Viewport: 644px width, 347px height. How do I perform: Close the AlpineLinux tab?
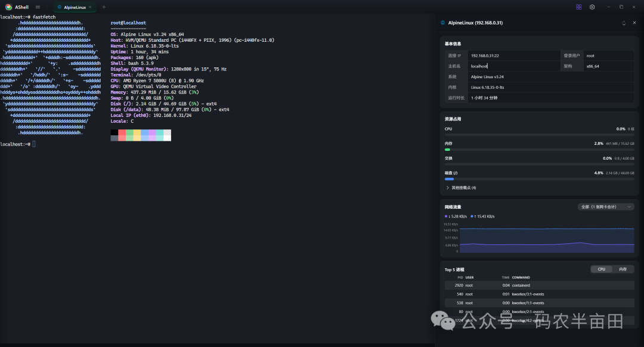(x=90, y=7)
